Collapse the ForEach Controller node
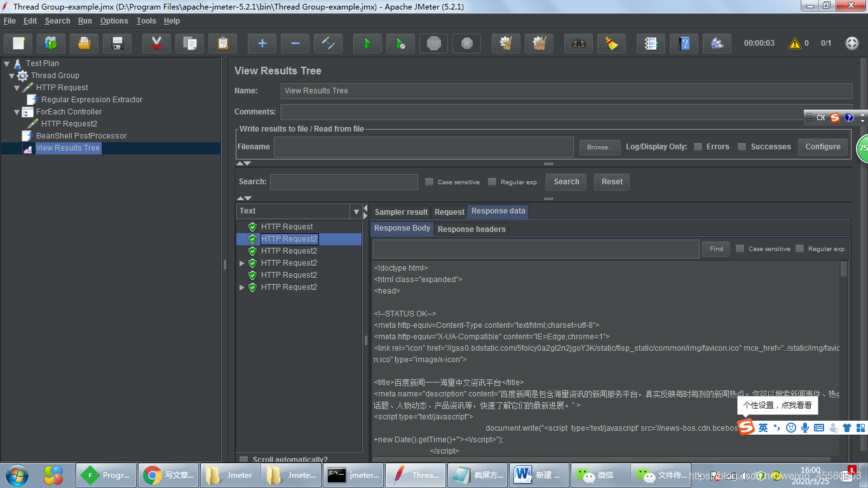Image resolution: width=868 pixels, height=488 pixels. tap(17, 112)
